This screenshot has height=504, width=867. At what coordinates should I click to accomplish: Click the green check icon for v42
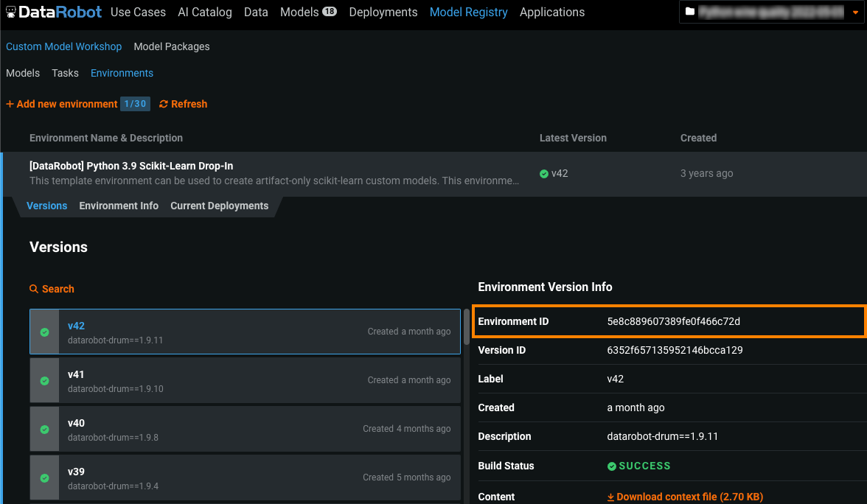tap(44, 332)
